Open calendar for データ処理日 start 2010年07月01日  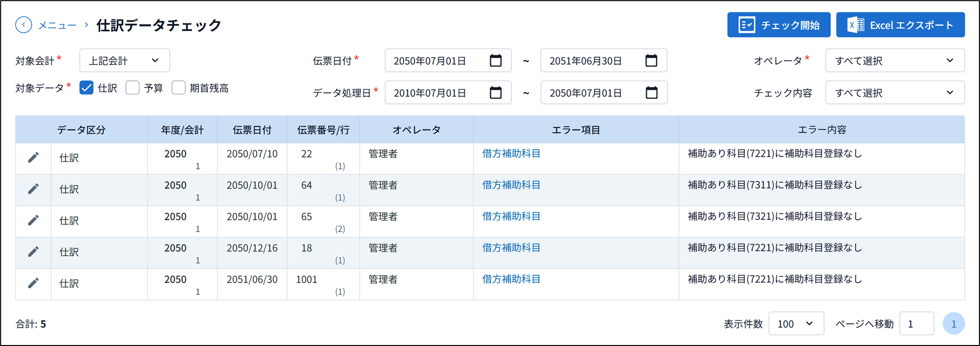pyautogui.click(x=496, y=92)
